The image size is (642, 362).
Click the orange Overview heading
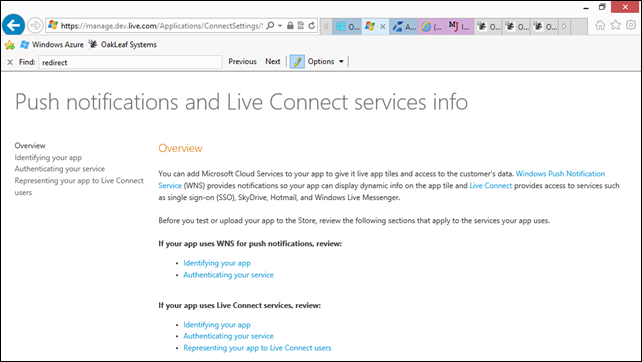point(180,148)
